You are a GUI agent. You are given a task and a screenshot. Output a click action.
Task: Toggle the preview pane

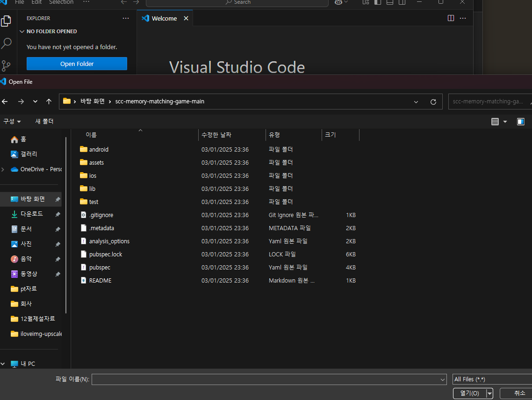coord(521,122)
